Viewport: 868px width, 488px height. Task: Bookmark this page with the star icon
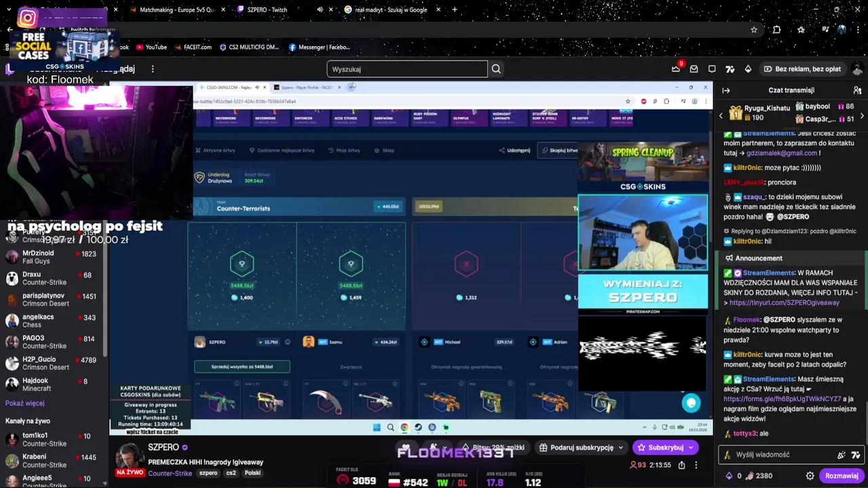point(753,30)
